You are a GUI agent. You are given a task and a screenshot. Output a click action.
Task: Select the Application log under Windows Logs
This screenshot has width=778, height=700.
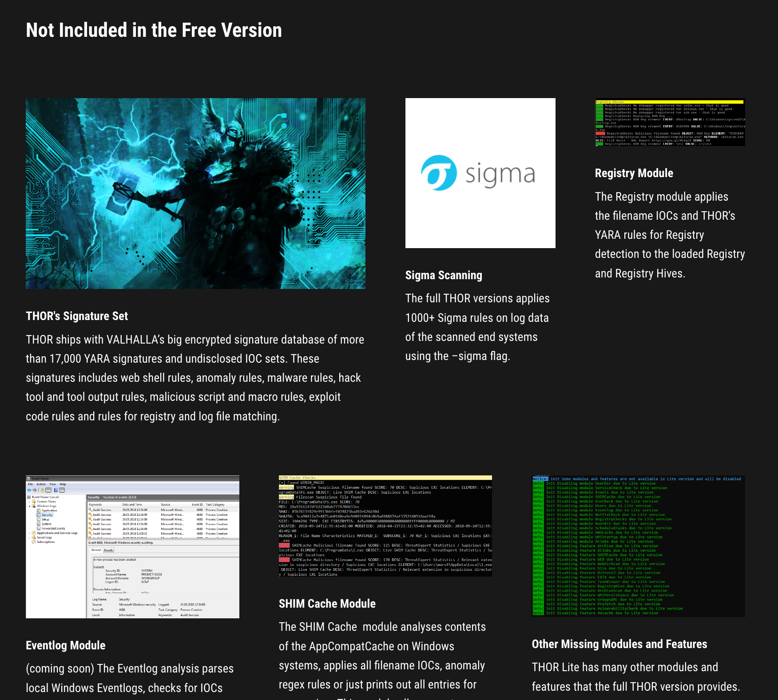pyautogui.click(x=49, y=510)
